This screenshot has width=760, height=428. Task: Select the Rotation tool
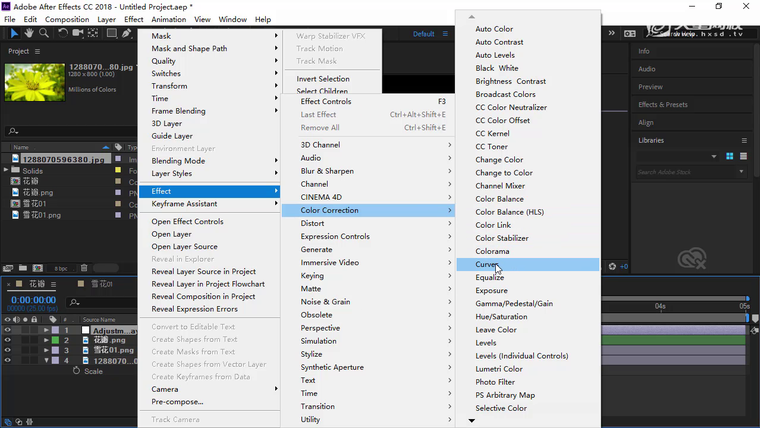click(x=63, y=33)
